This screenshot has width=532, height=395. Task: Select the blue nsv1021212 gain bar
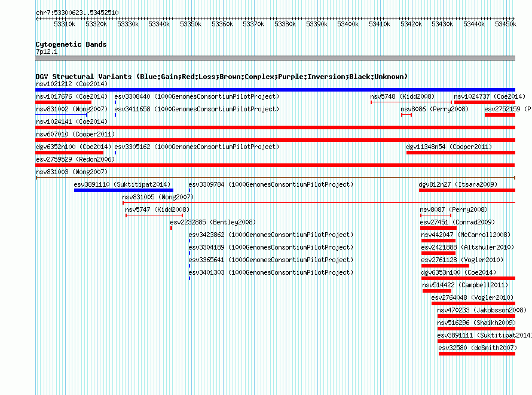click(275, 90)
